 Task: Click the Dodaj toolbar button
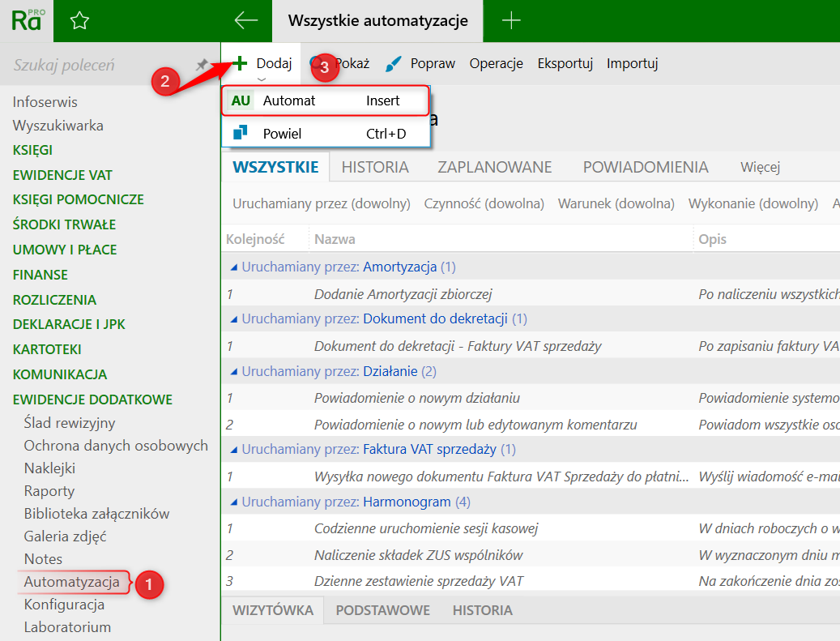coord(262,64)
